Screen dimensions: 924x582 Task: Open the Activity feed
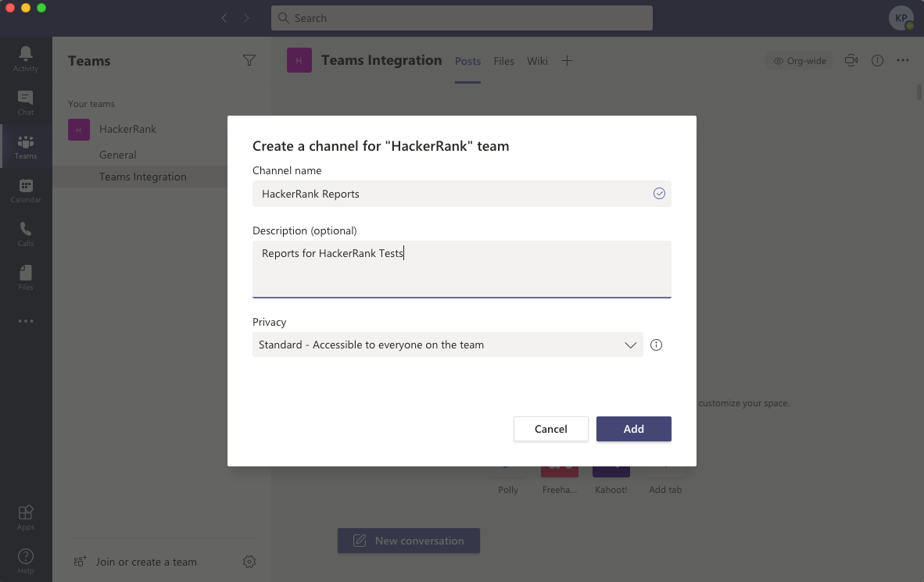(25, 59)
